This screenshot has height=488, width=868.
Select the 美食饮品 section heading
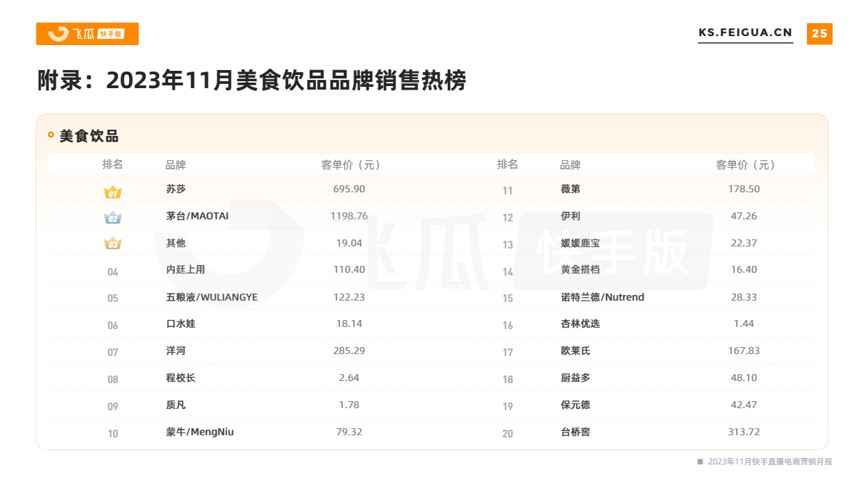(x=89, y=136)
